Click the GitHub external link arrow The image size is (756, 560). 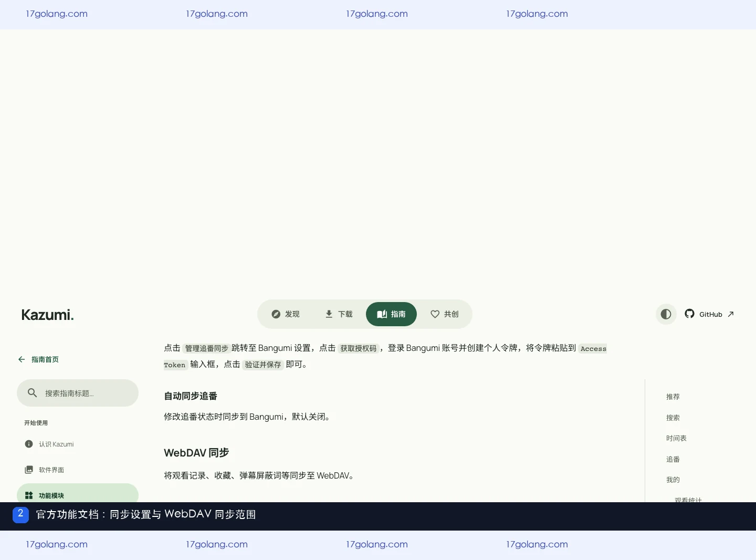click(x=730, y=314)
